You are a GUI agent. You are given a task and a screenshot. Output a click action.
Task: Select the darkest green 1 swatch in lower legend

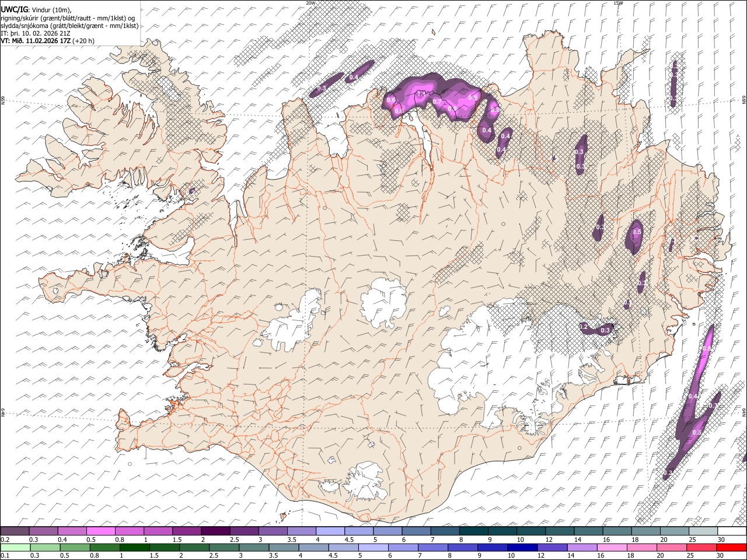coord(134,548)
